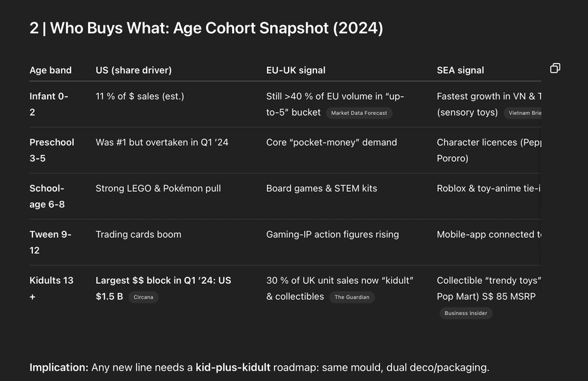Select the EU-UK signal column header
This screenshot has width=588, height=381.
(x=296, y=70)
